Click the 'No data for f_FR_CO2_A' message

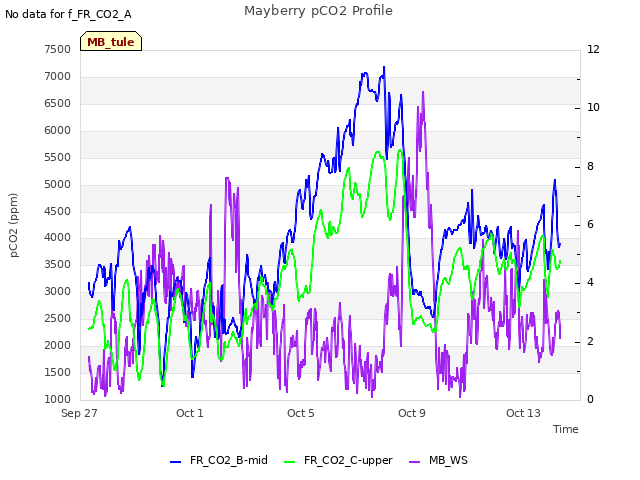click(68, 14)
